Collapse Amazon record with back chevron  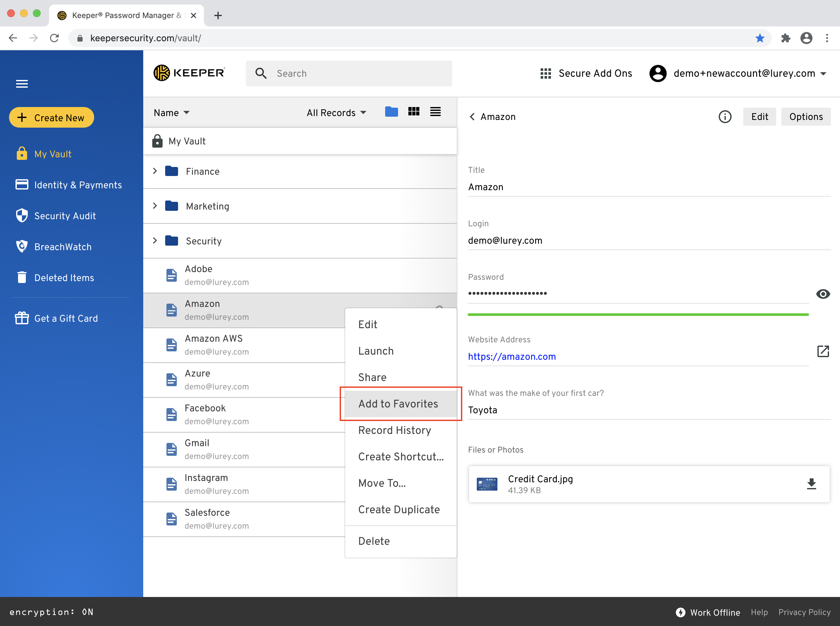tap(472, 117)
